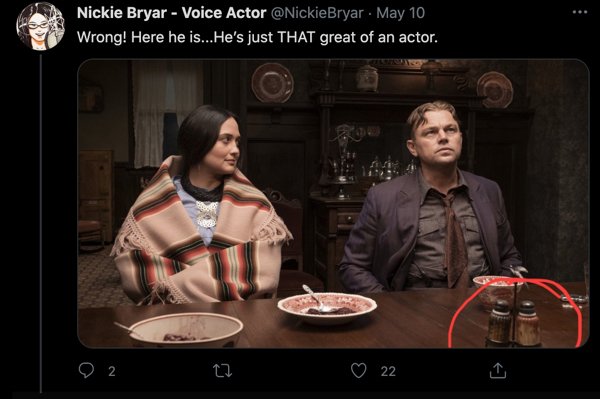
Task: Click the display name Nickie Bryar - Voice Actor
Action: tap(171, 13)
